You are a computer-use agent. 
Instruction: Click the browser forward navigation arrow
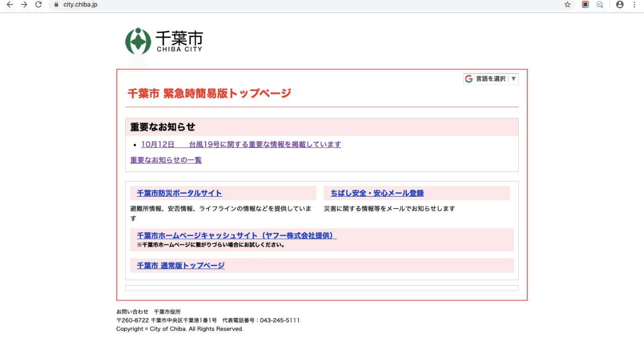24,5
